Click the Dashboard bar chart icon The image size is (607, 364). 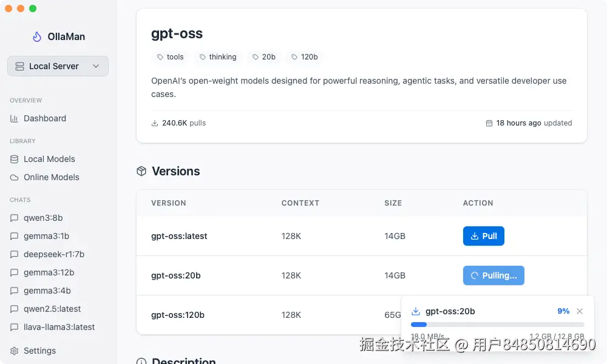pyautogui.click(x=15, y=118)
